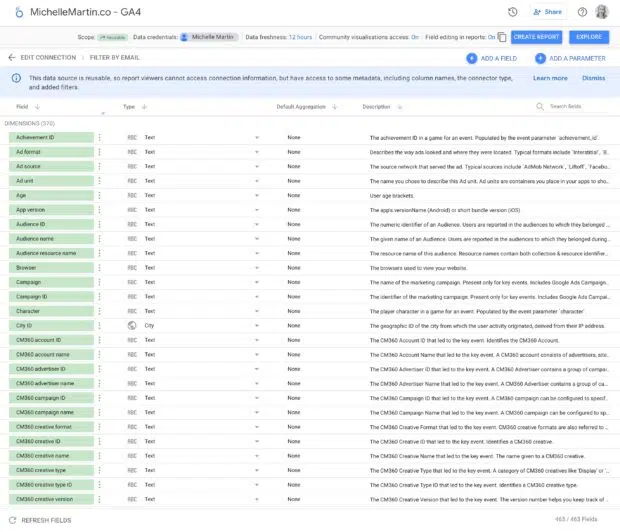The image size is (620, 532).
Task: Click Refresh Fields text
Action: [46, 520]
